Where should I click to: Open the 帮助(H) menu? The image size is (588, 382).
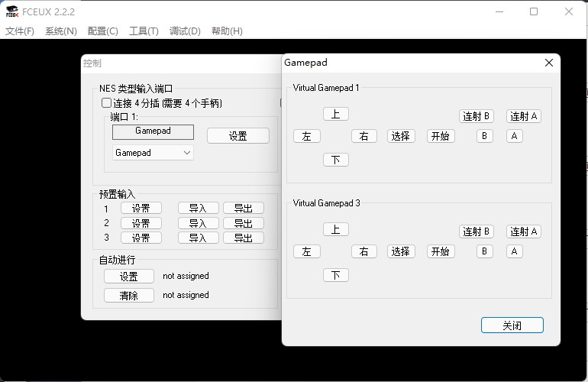click(227, 31)
